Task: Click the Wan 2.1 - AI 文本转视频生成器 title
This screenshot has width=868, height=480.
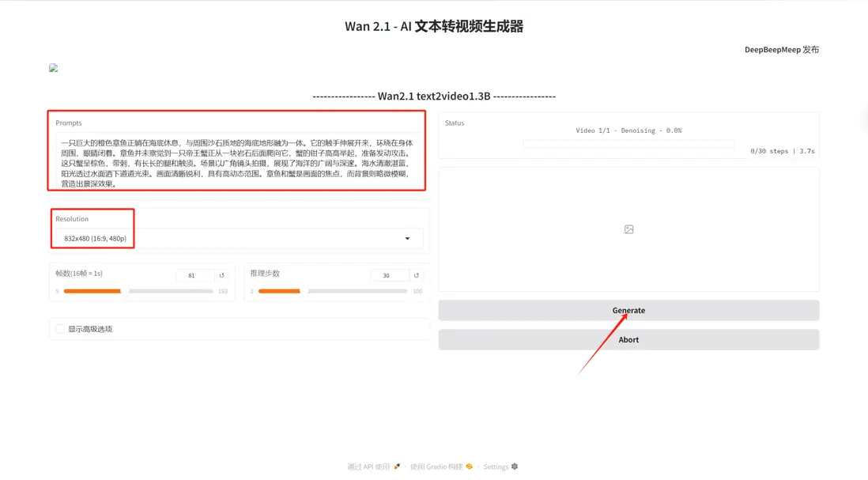Action: pyautogui.click(x=434, y=26)
